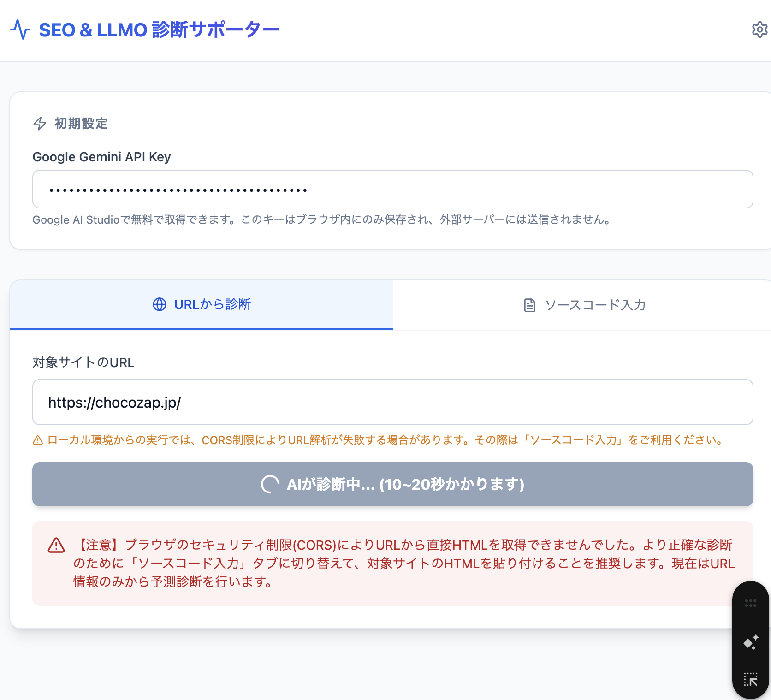Image resolution: width=771 pixels, height=700 pixels.
Task: Click the selection-arrow icon on the floating widget
Action: pos(751,679)
